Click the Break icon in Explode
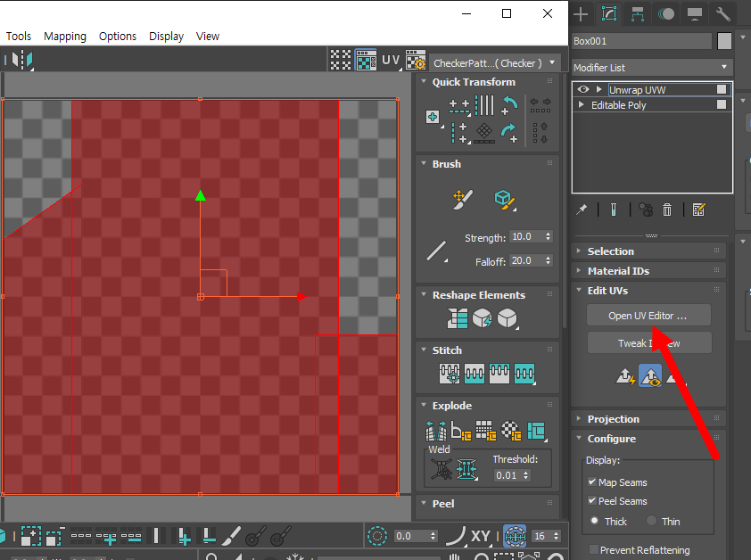 click(x=436, y=431)
